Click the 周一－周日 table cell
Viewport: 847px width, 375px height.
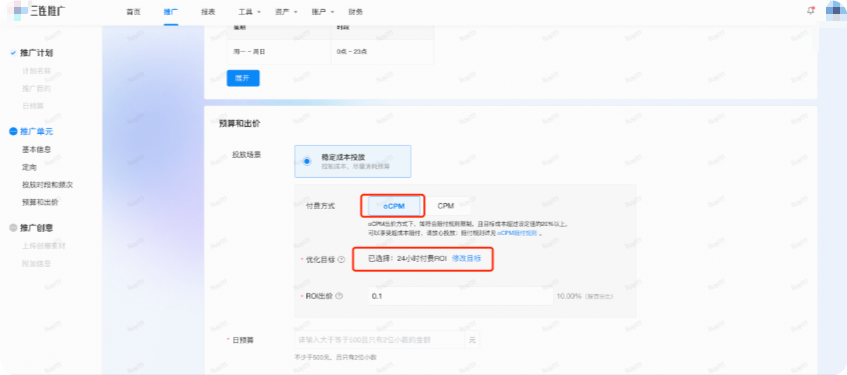click(x=279, y=52)
